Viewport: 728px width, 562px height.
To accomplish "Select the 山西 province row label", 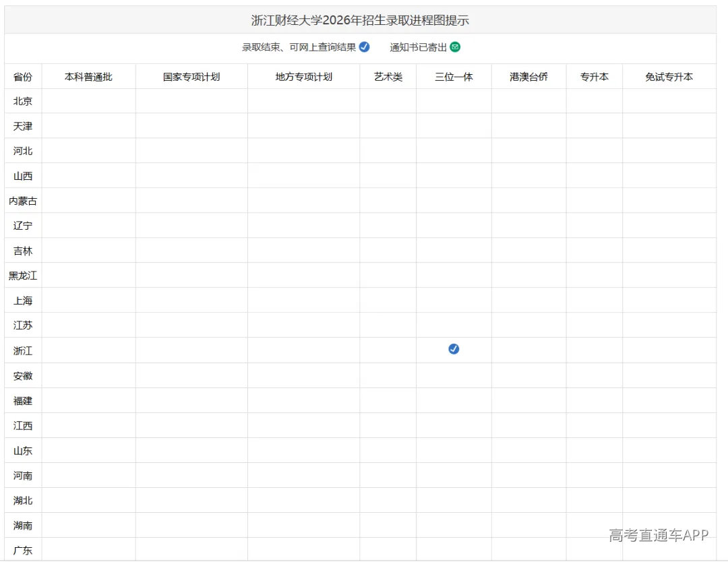I will 23,176.
